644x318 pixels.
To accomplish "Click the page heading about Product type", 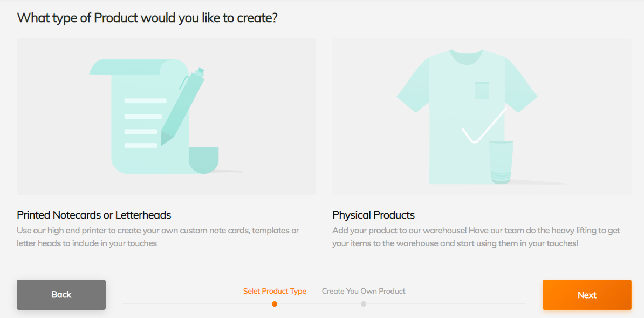I will point(147,18).
